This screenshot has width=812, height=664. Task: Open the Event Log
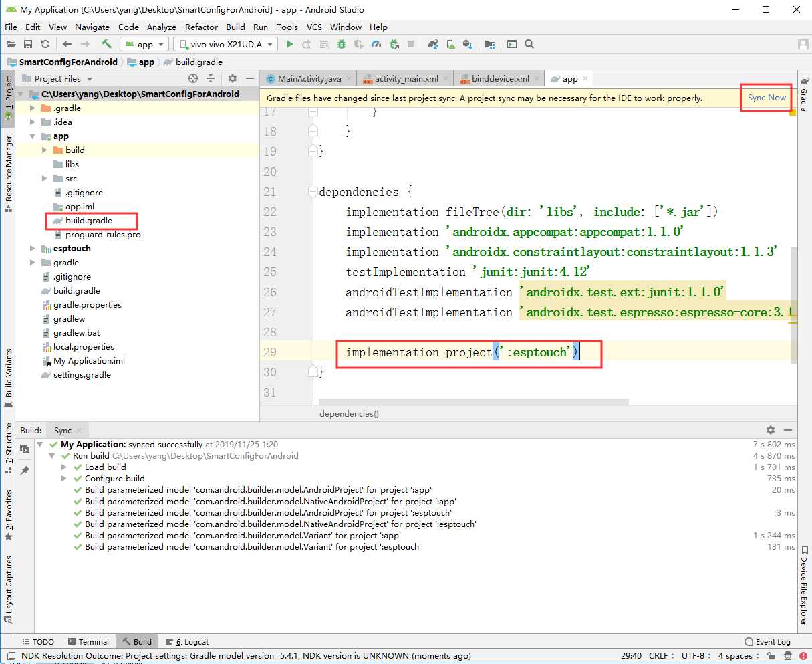pyautogui.click(x=767, y=641)
